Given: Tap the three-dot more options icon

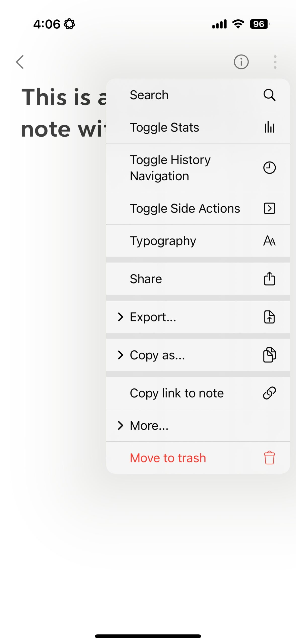Looking at the screenshot, I should [x=275, y=62].
